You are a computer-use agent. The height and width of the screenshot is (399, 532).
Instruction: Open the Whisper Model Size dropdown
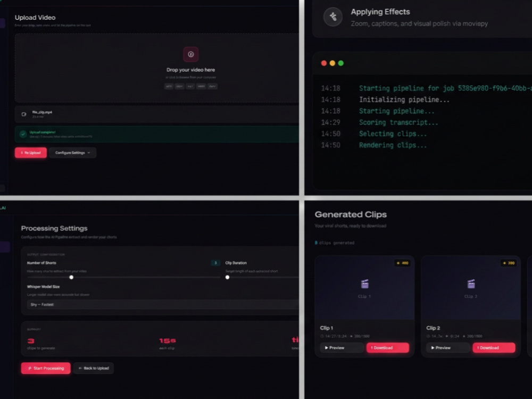click(163, 304)
